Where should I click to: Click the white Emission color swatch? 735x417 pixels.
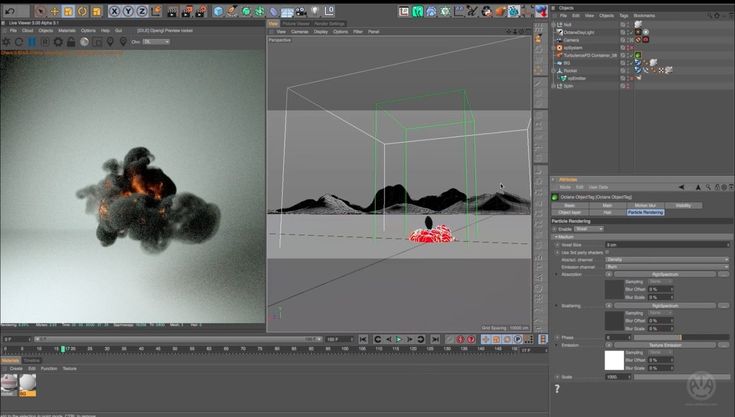point(613,360)
